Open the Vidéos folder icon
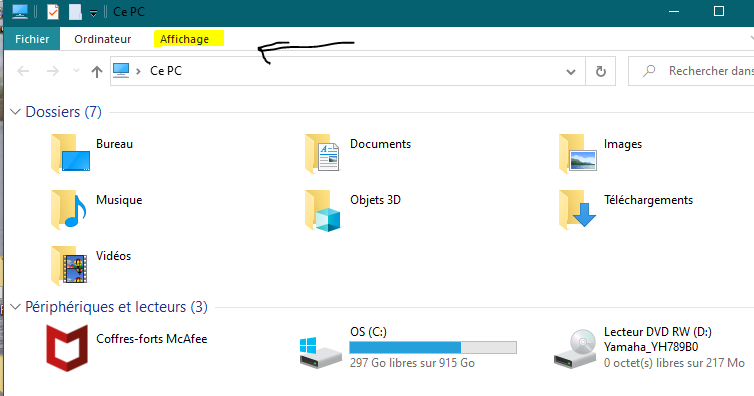The image size is (754, 396). pyautogui.click(x=69, y=265)
